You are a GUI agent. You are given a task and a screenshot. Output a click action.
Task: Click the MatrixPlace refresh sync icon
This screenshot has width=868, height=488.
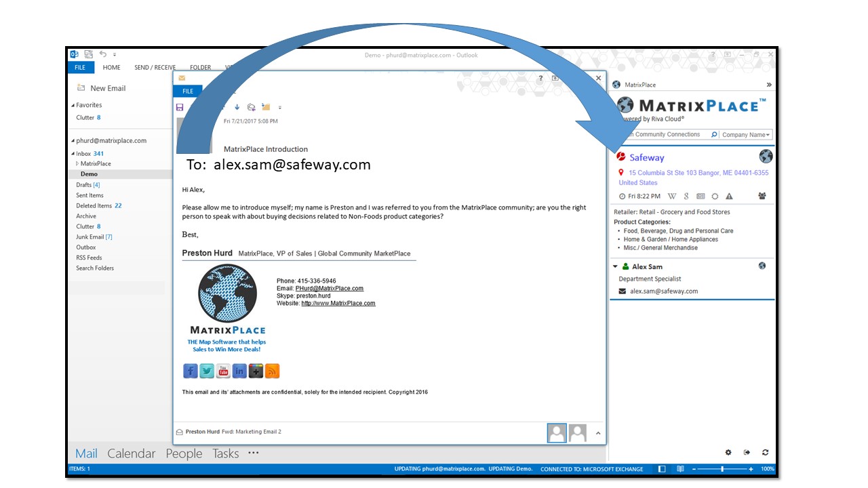(x=766, y=452)
